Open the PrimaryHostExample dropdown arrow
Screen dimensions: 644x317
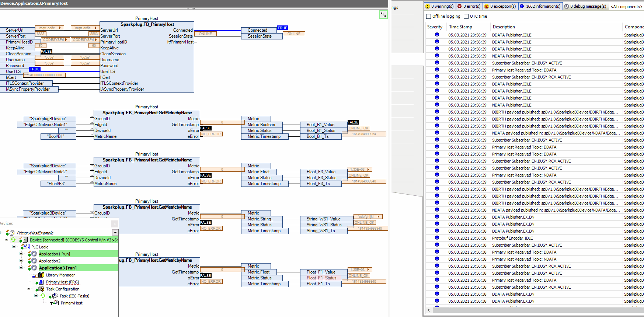pos(115,233)
